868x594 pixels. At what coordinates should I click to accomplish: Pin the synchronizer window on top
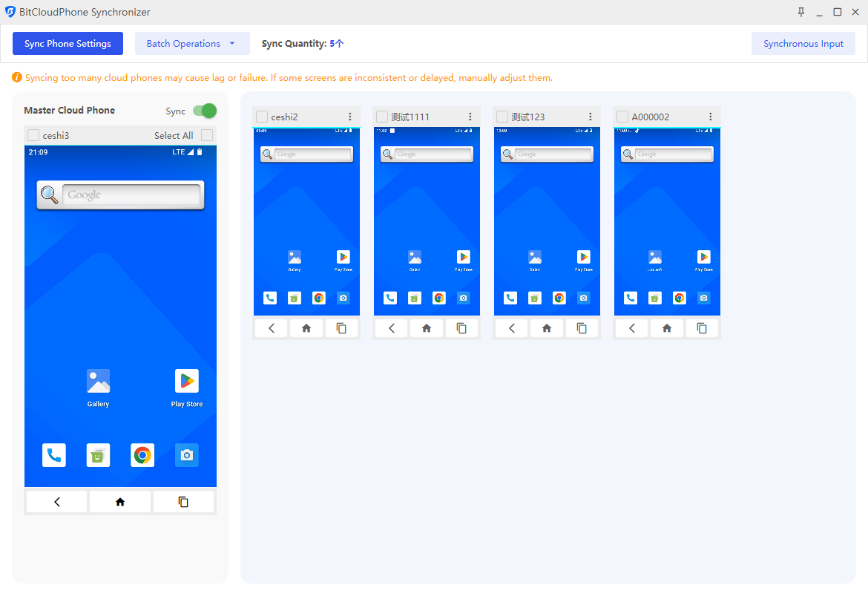click(801, 12)
